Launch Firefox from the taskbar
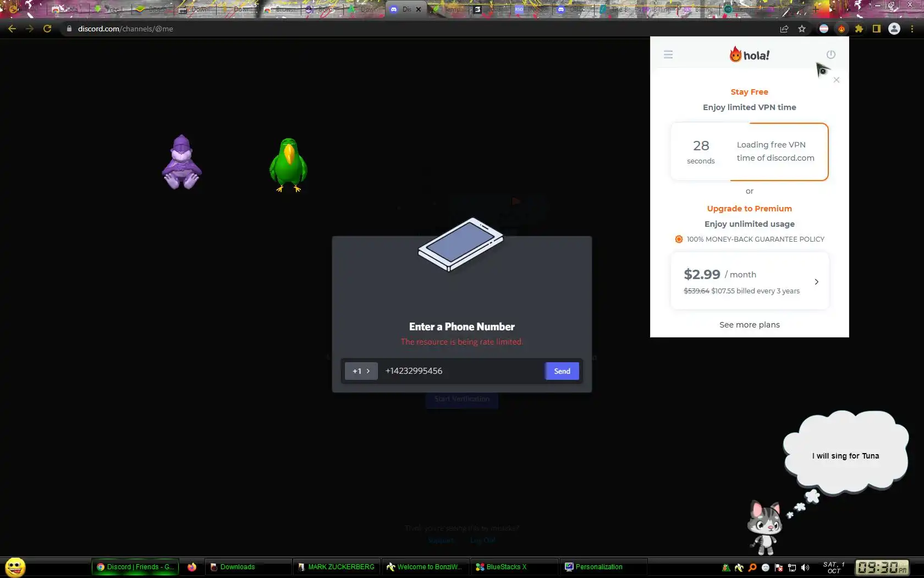Image resolution: width=924 pixels, height=578 pixels. coord(192,567)
